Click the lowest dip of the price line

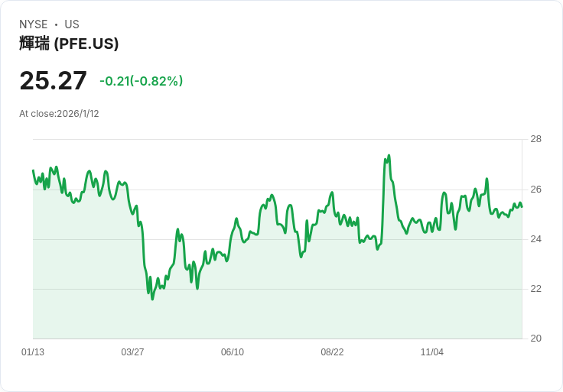coord(152,299)
